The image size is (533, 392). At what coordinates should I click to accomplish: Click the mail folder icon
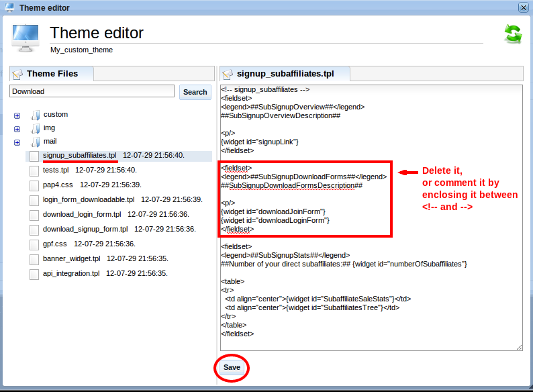coord(36,142)
